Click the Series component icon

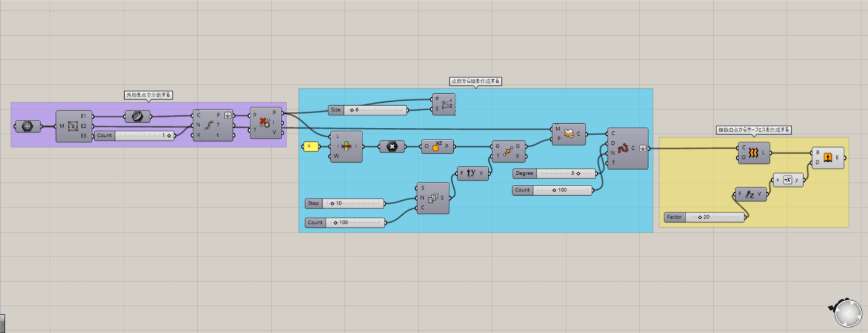tap(433, 198)
